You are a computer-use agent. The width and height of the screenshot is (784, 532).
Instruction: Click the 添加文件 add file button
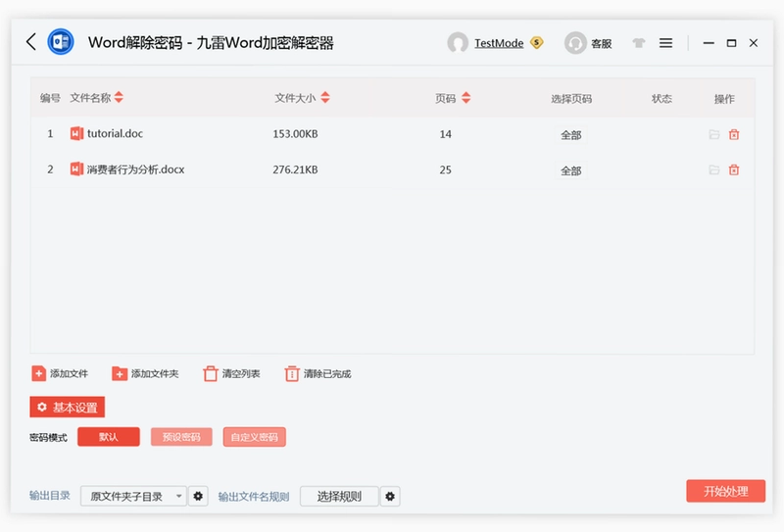(x=60, y=373)
